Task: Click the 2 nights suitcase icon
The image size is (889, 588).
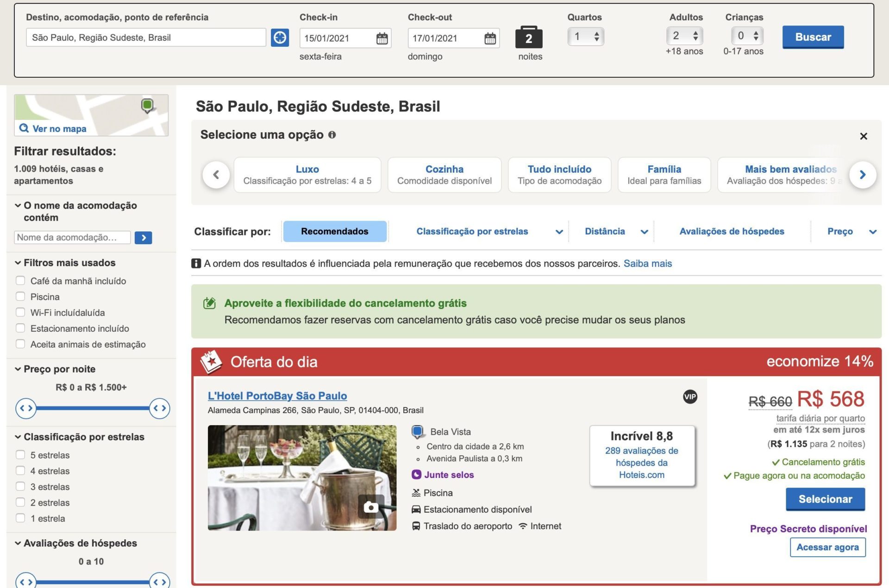Action: pos(529,37)
